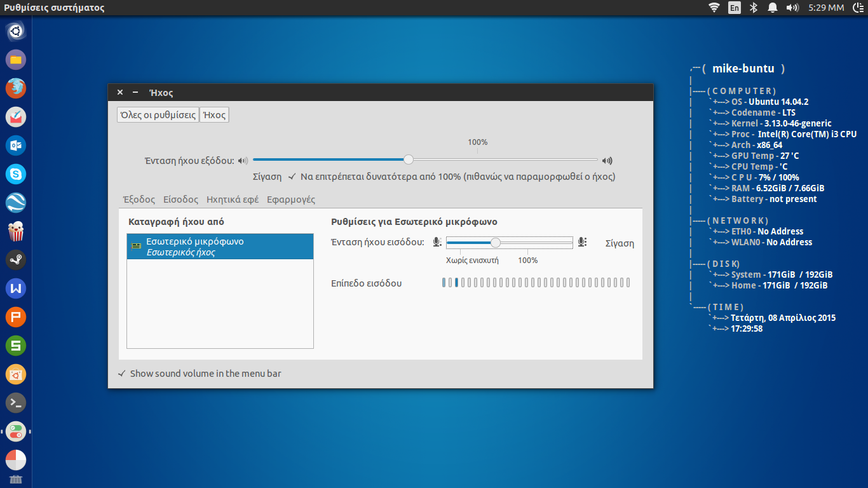This screenshot has height=488, width=868.
Task: Click the notification bell icon
Action: pos(773,8)
